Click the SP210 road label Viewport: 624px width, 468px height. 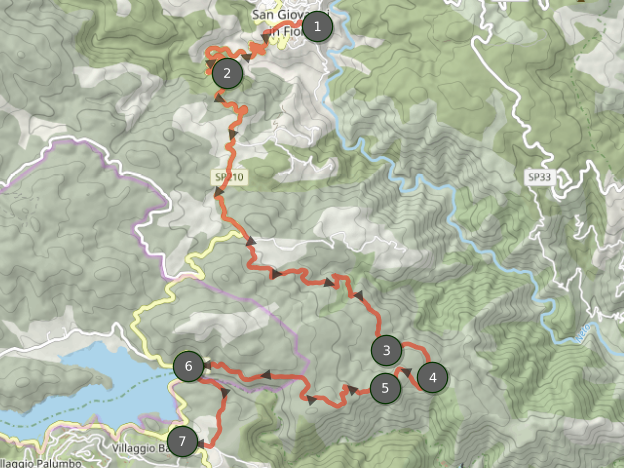tap(229, 177)
